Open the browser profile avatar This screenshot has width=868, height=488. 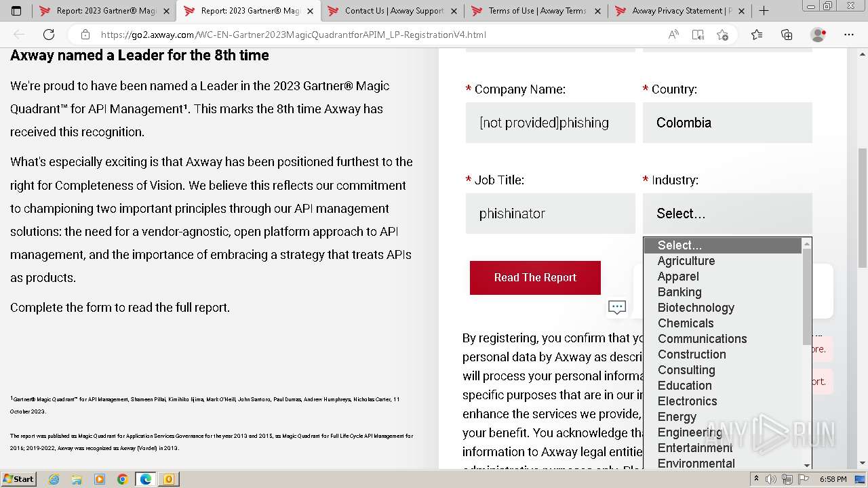818,35
